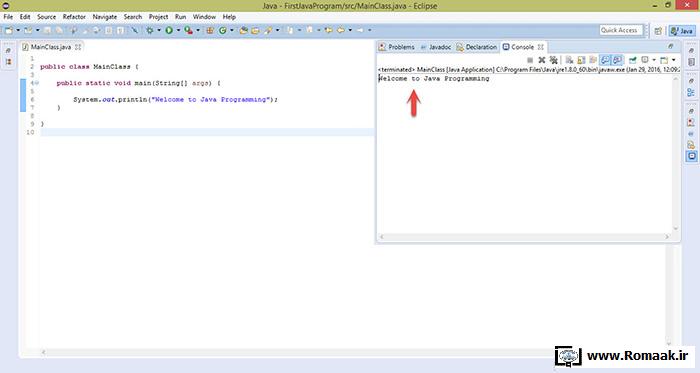The image size is (700, 373).
Task: Switch to the Problems tab
Action: (397, 47)
